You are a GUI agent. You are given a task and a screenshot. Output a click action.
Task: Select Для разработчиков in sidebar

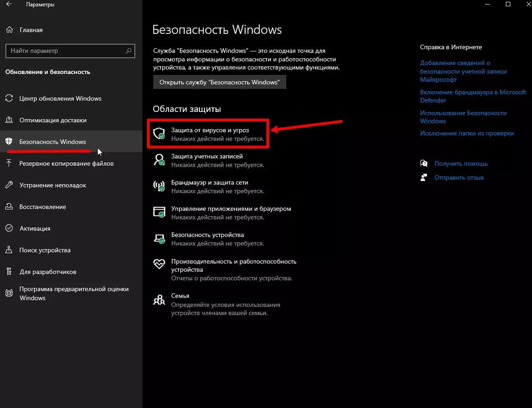(x=48, y=272)
